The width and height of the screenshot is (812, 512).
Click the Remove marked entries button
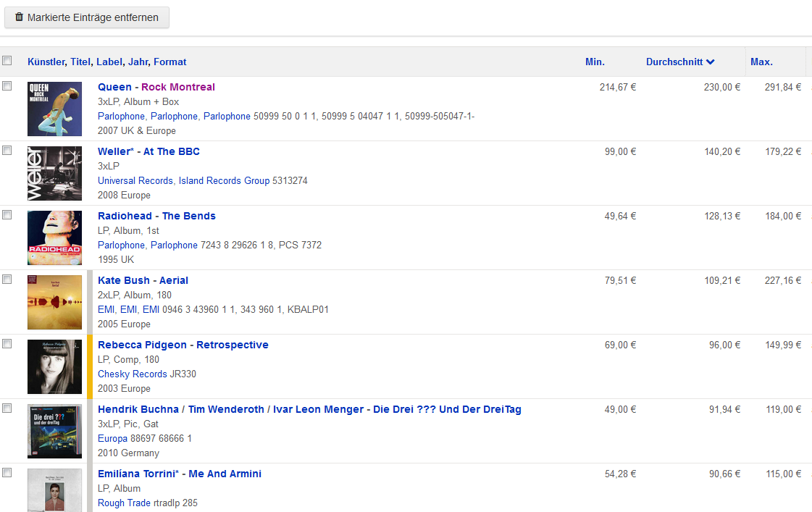click(x=87, y=17)
